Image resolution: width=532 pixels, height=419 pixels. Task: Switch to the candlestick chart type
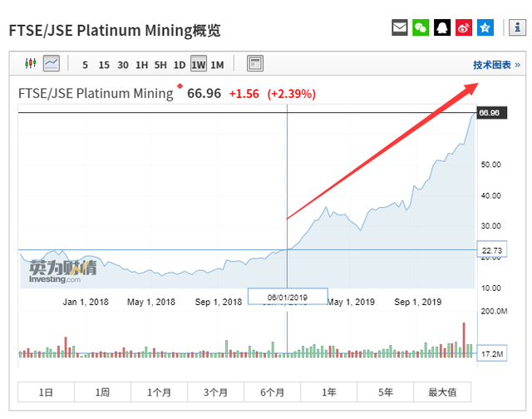(x=31, y=64)
